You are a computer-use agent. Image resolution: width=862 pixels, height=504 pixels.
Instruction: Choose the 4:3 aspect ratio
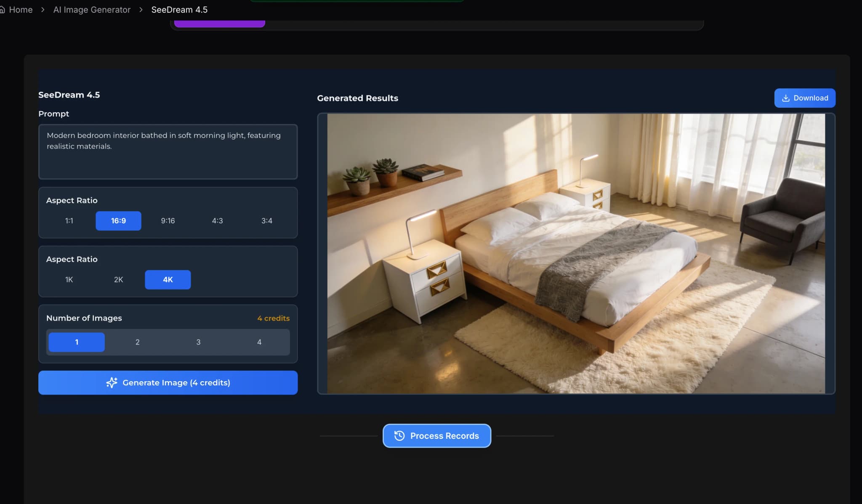217,221
